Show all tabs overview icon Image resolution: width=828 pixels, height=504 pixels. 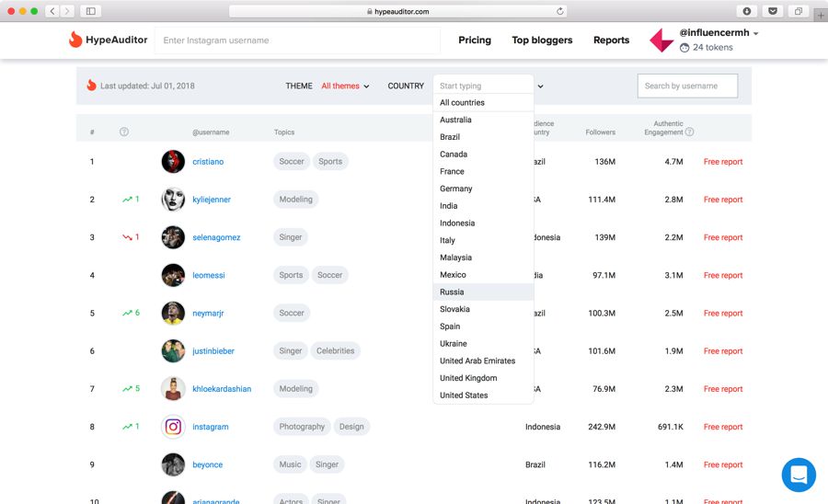pyautogui.click(x=799, y=11)
